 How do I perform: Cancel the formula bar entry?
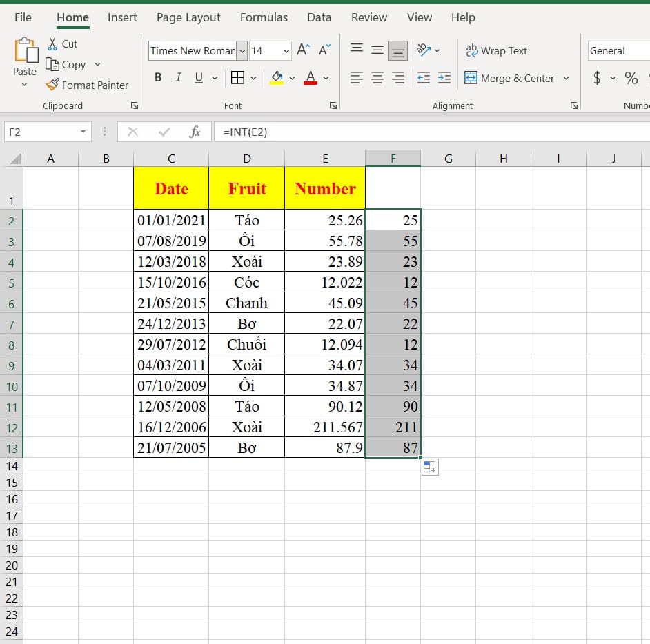pos(132,132)
